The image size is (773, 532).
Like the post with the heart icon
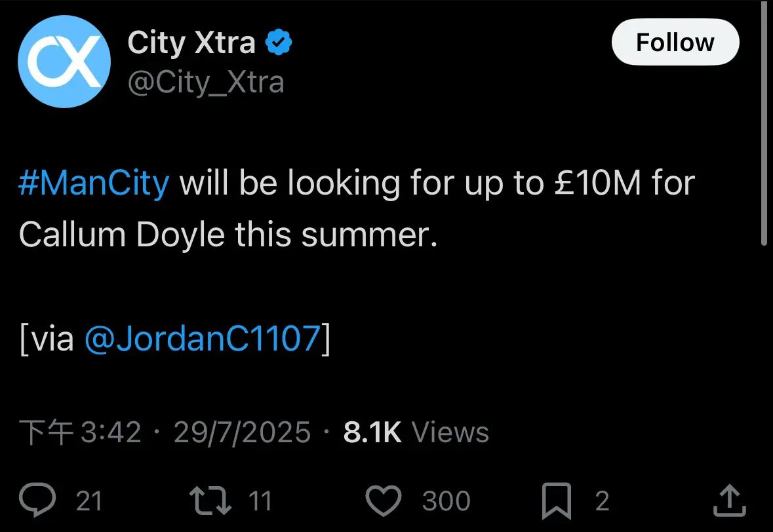click(384, 501)
